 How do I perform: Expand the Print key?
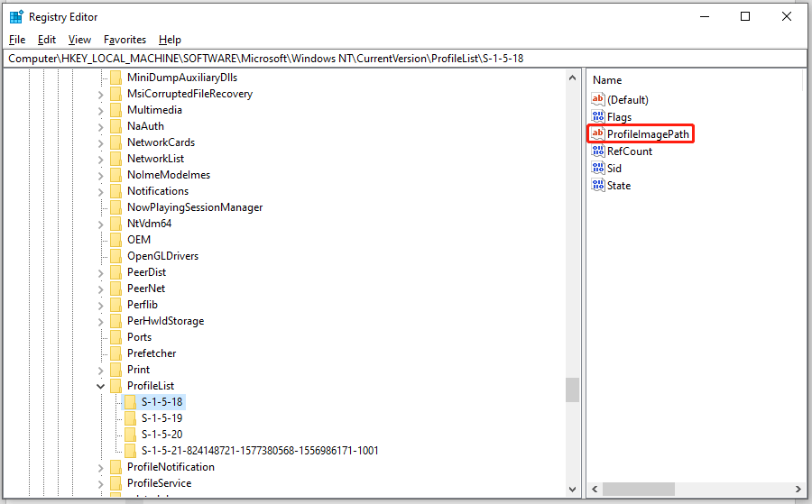[101, 370]
